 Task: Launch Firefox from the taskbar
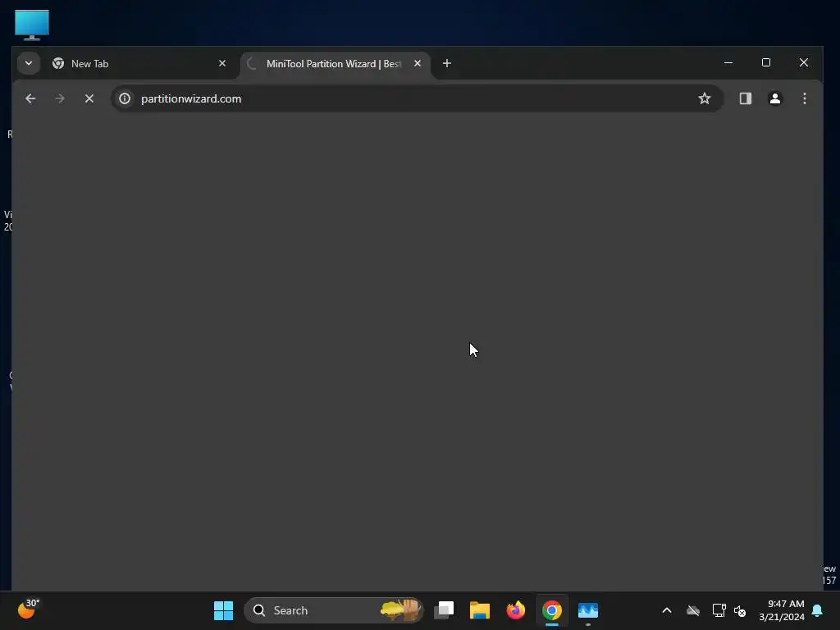point(515,610)
